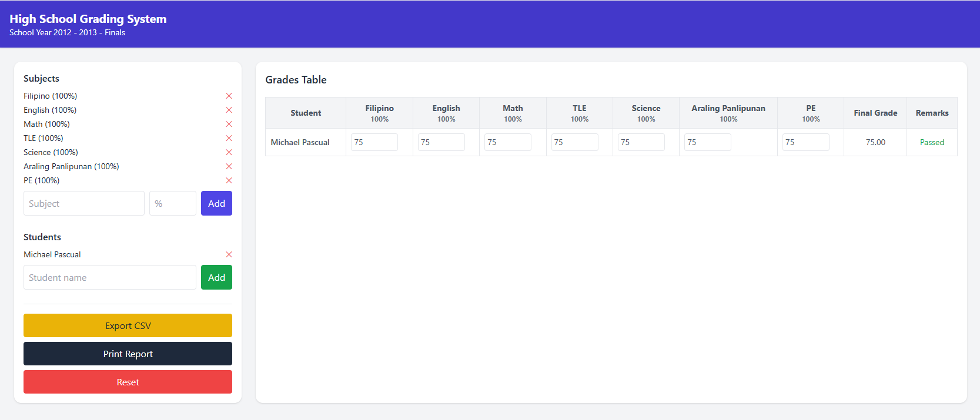980x420 pixels.
Task: Delete the English subject using red X
Action: pos(229,110)
